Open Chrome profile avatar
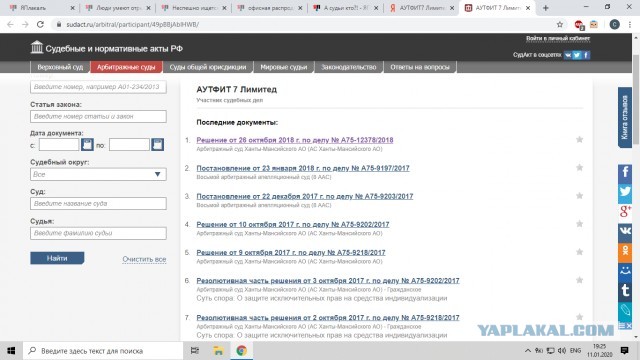This screenshot has width=640, height=360. tap(614, 24)
